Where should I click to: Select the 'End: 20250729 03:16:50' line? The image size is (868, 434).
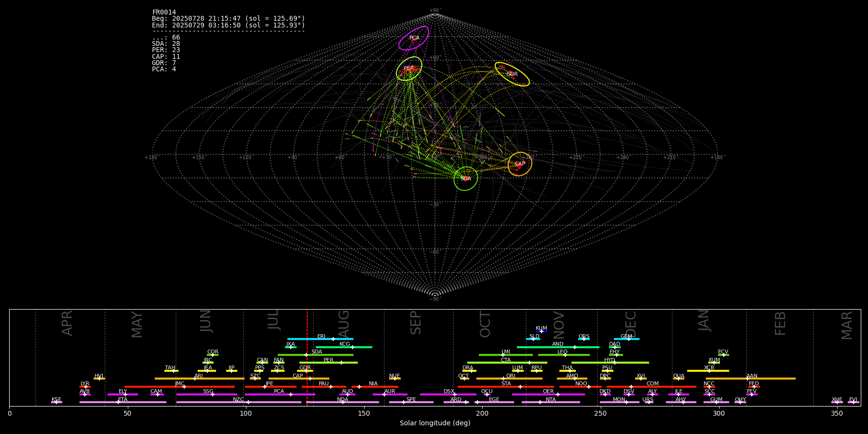click(x=229, y=25)
